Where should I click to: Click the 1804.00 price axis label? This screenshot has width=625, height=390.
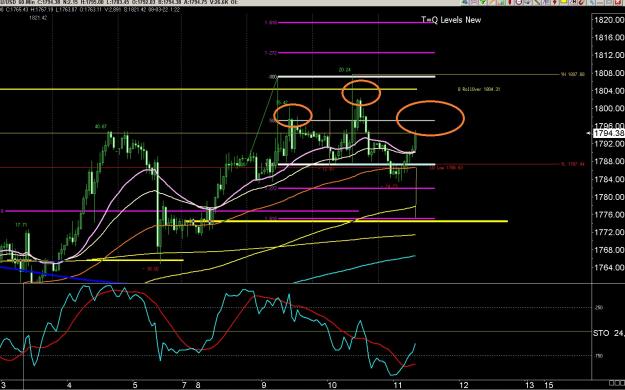(609, 91)
